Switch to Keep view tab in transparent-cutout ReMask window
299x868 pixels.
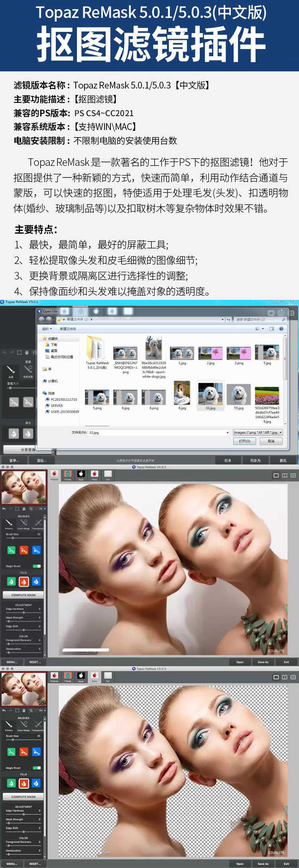[94, 677]
